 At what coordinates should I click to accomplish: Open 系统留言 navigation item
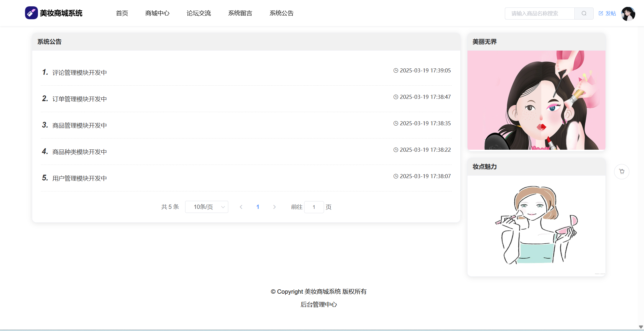point(240,13)
